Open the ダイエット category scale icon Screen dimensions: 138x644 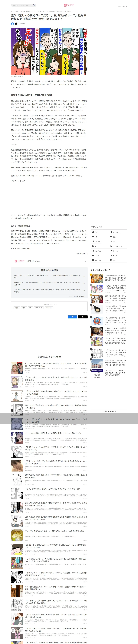point(93,260)
